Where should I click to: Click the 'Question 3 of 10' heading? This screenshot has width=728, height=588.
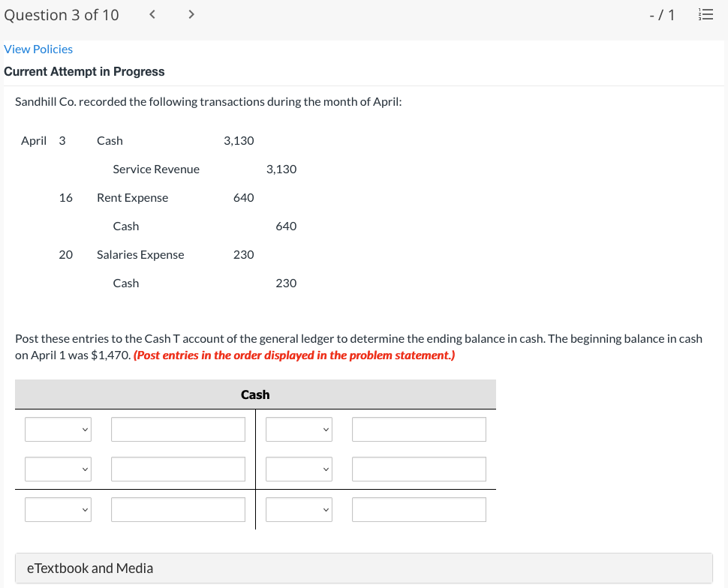coord(62,15)
